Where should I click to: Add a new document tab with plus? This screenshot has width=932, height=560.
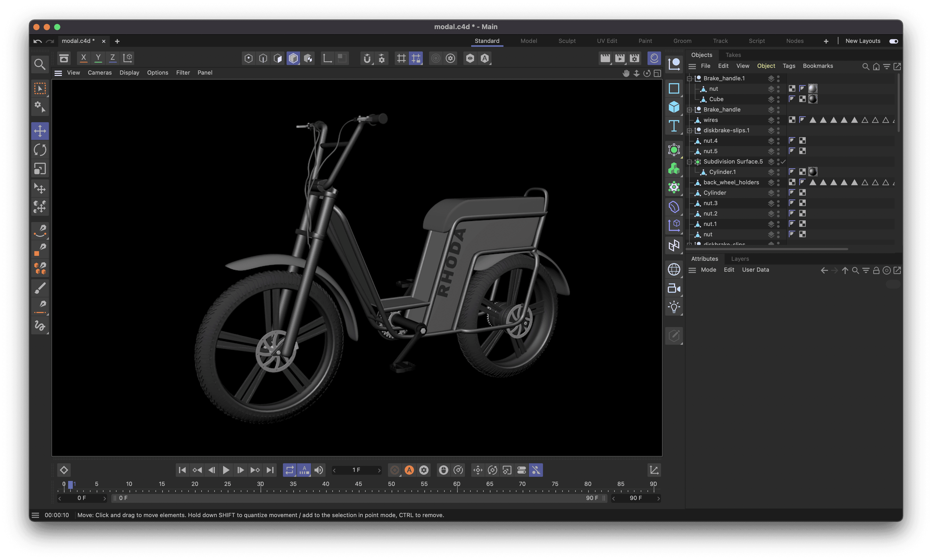(117, 41)
